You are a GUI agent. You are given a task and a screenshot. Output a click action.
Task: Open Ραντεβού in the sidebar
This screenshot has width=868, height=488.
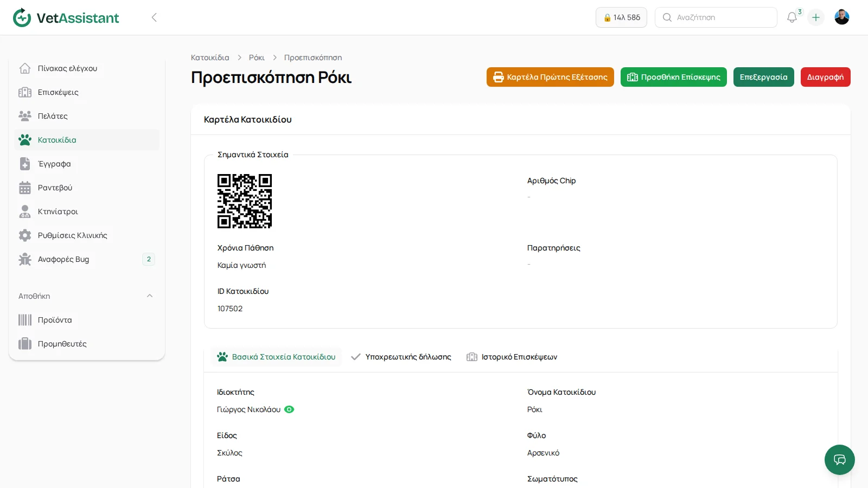point(87,188)
